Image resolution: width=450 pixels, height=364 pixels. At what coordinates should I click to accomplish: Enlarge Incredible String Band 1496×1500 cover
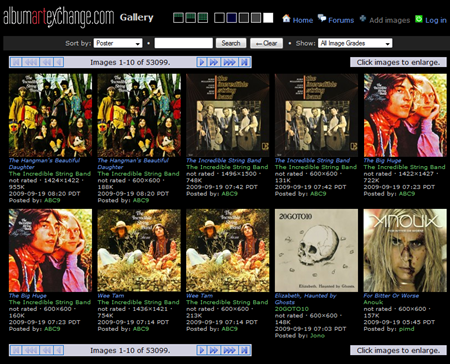coord(228,115)
